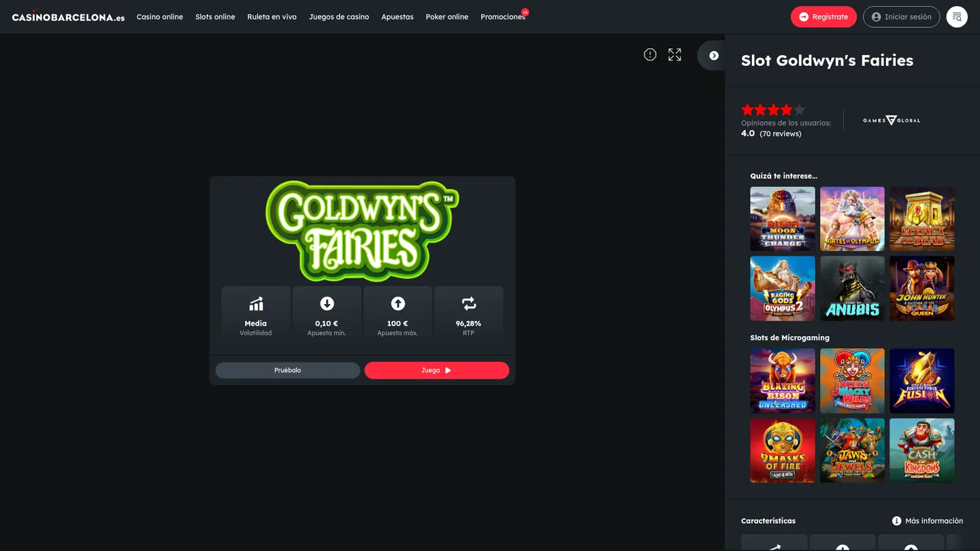Click the red Promociones notification badge
This screenshot has width=980, height=551.
[525, 12]
